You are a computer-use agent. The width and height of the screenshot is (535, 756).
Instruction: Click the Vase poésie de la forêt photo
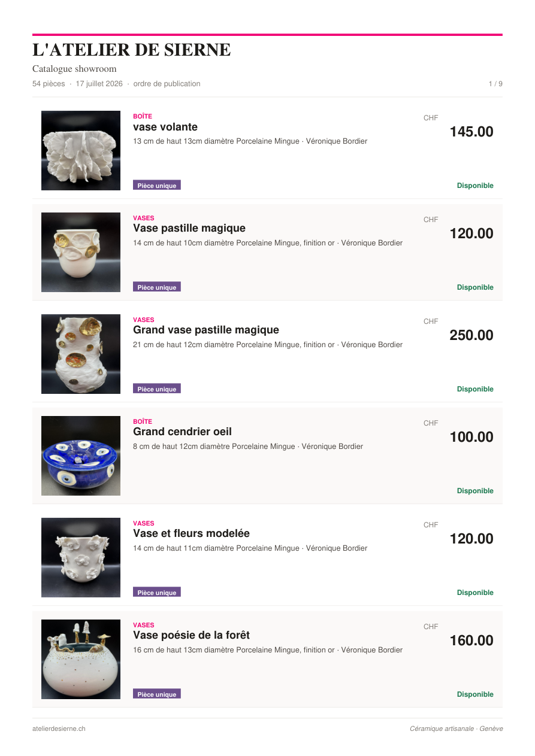(81, 659)
